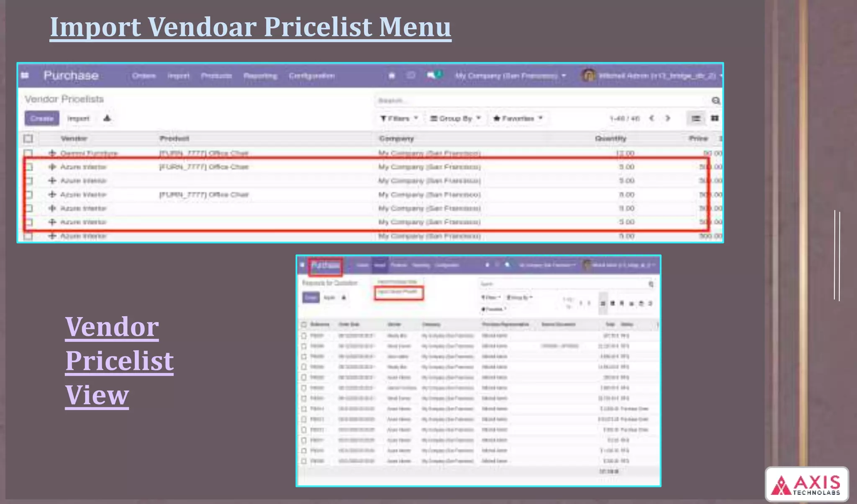Click Create button in lower Requests for Quotation screenshot
857x504 pixels.
click(x=310, y=297)
